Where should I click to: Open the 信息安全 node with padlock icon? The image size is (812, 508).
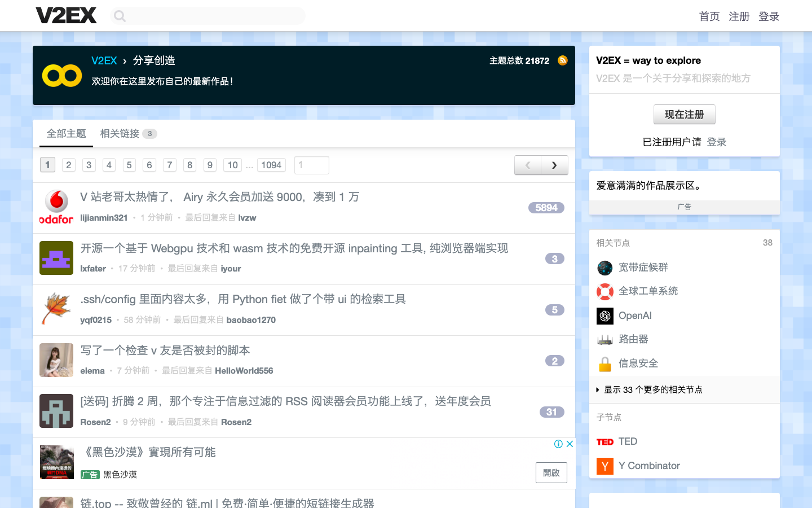pos(604,364)
